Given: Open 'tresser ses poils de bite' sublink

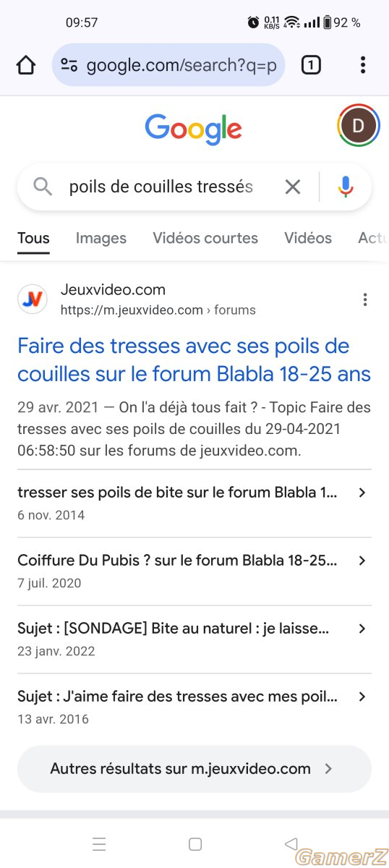Looking at the screenshot, I should [x=194, y=503].
